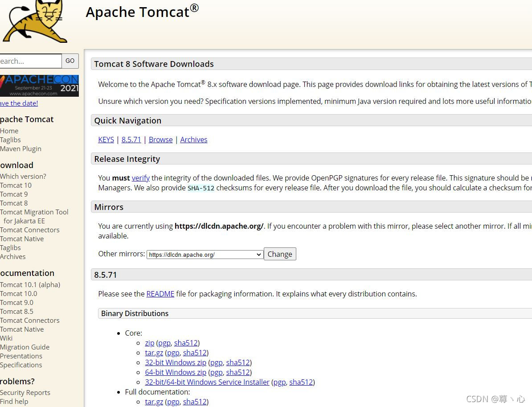Go to Tomcat 9 download page
532x407 pixels.
tap(14, 194)
